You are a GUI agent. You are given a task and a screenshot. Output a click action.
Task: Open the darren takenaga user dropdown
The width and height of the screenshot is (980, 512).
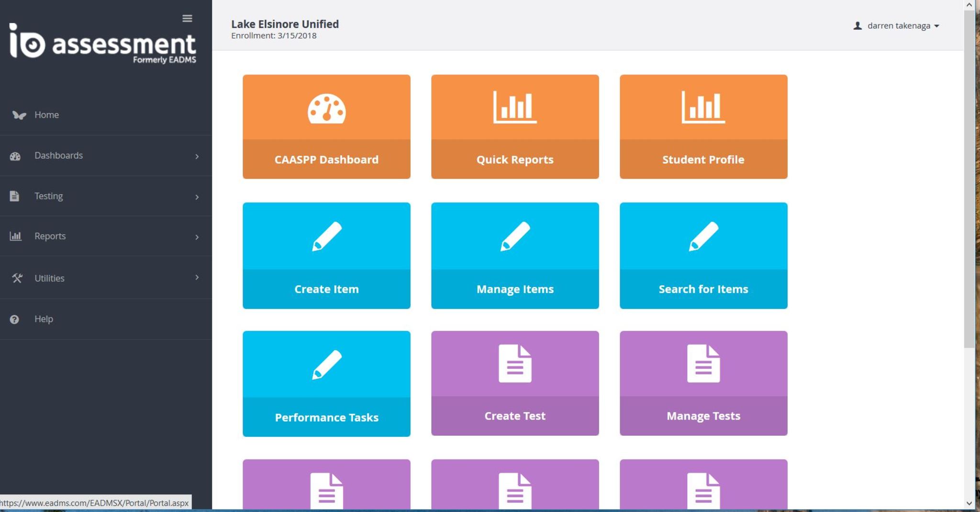(896, 26)
